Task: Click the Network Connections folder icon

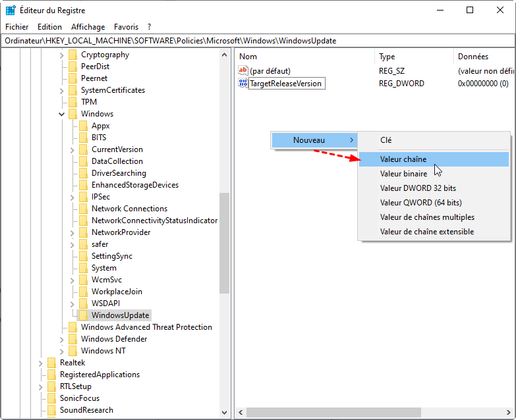Action: (x=83, y=209)
